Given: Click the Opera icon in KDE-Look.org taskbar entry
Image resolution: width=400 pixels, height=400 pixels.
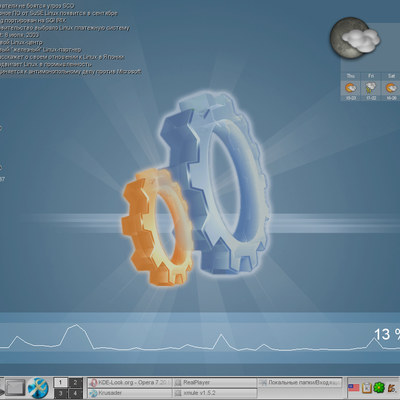Looking at the screenshot, I should click(94, 383).
